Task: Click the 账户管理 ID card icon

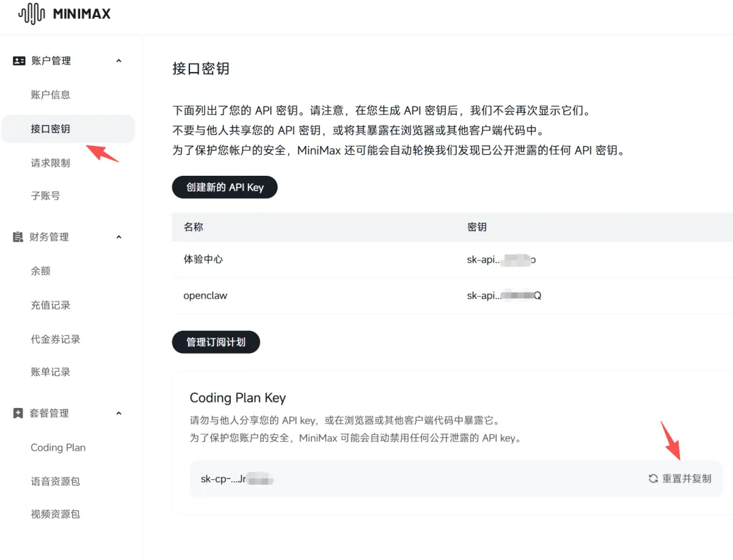Action: click(19, 61)
